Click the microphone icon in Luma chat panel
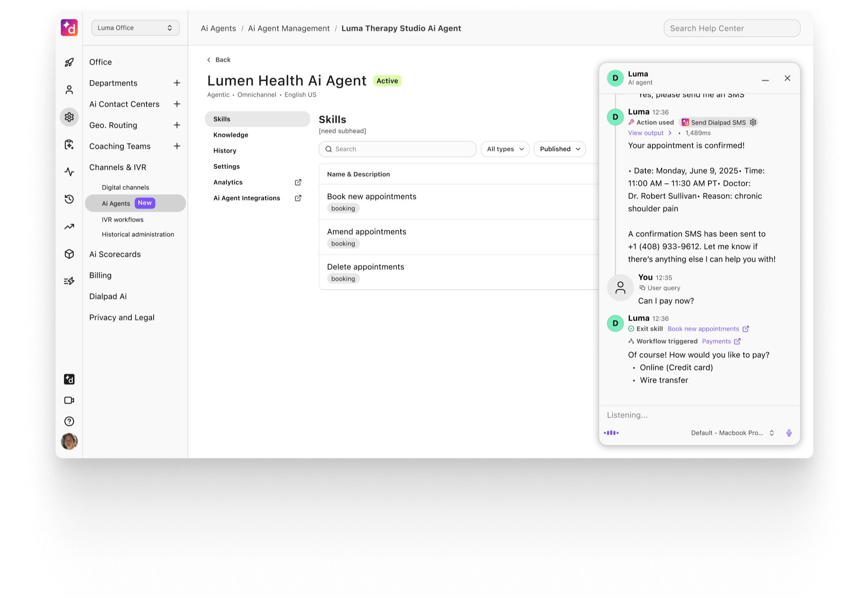Viewport: 868px width, 598px height. [x=788, y=432]
